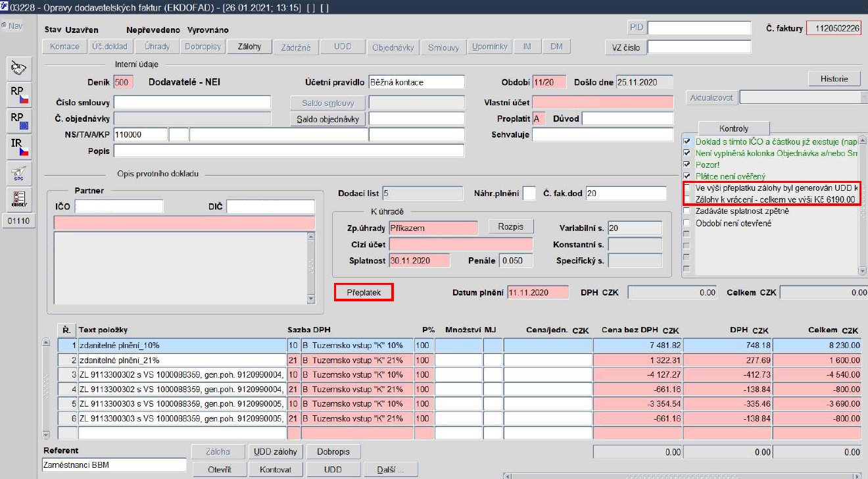Uncheck the 'Pozor!' control checkbox
The height and width of the screenshot is (479, 868).
[x=687, y=164]
